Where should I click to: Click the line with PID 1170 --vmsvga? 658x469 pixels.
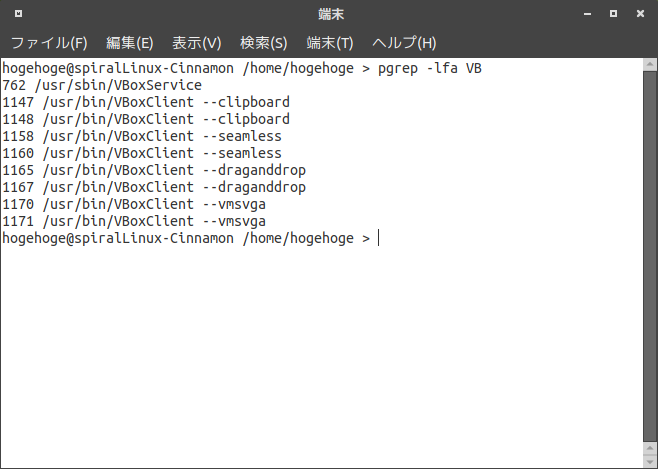pyautogui.click(x=134, y=204)
